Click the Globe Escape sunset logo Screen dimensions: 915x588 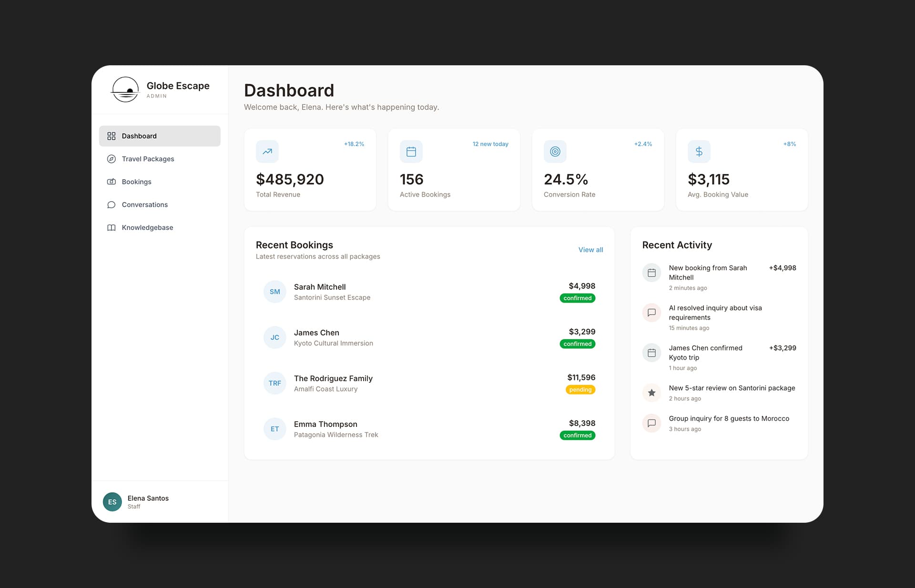coord(125,90)
